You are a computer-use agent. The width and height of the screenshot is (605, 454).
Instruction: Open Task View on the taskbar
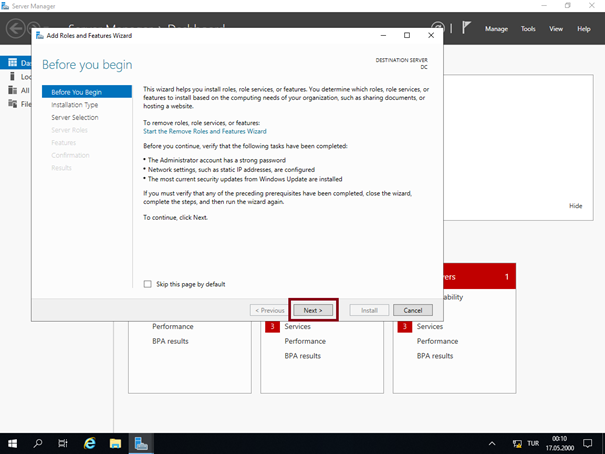click(x=63, y=444)
